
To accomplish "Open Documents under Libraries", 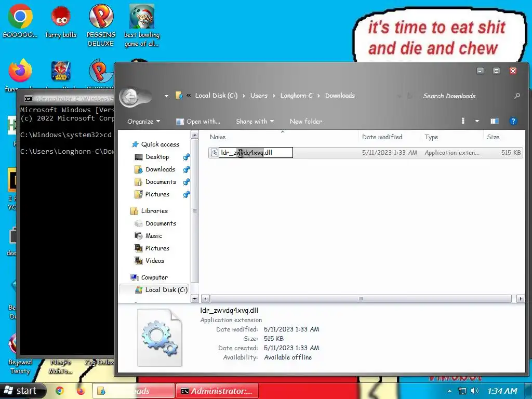I will point(155,223).
